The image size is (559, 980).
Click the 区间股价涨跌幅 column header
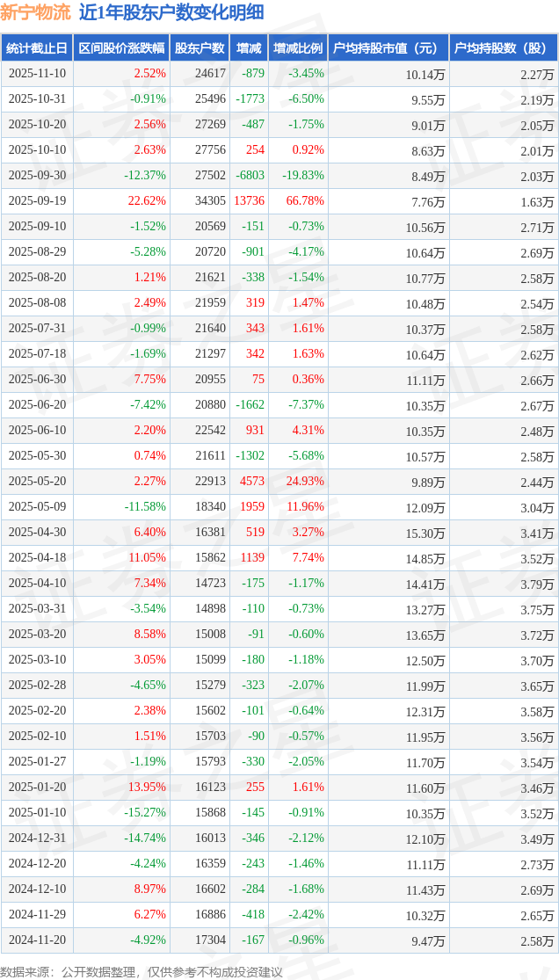(121, 48)
